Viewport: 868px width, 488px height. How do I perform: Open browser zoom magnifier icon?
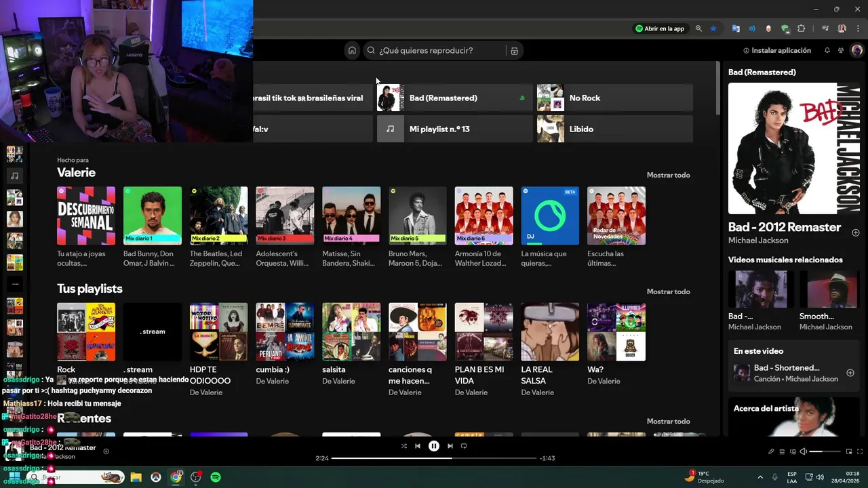[698, 28]
